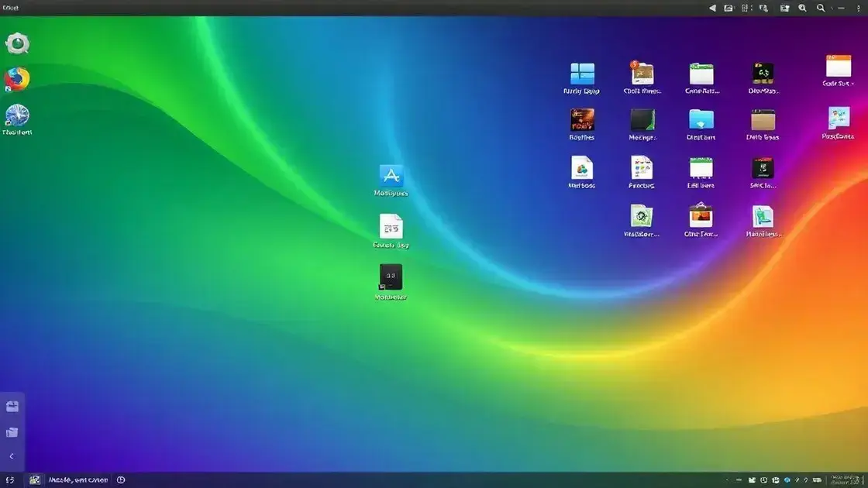Viewport: 868px width, 488px height.
Task: Click the picture icon in top bar
Action: [x=728, y=8]
